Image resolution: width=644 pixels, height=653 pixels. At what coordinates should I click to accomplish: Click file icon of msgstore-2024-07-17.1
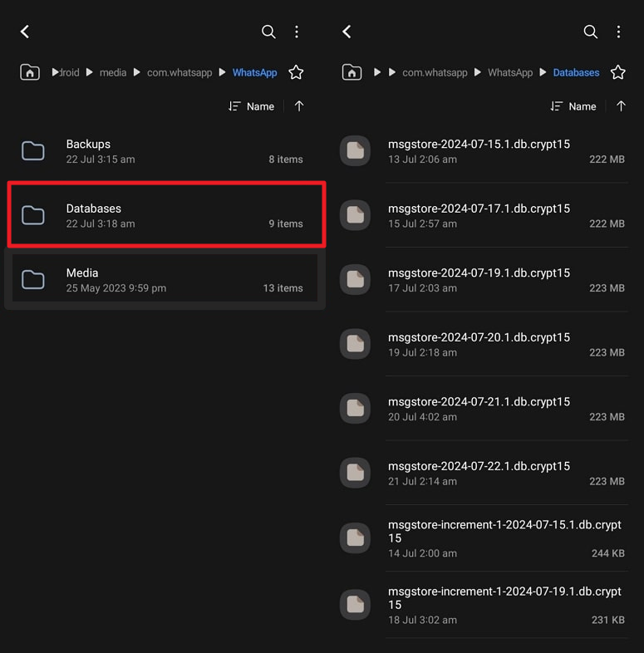[356, 215]
